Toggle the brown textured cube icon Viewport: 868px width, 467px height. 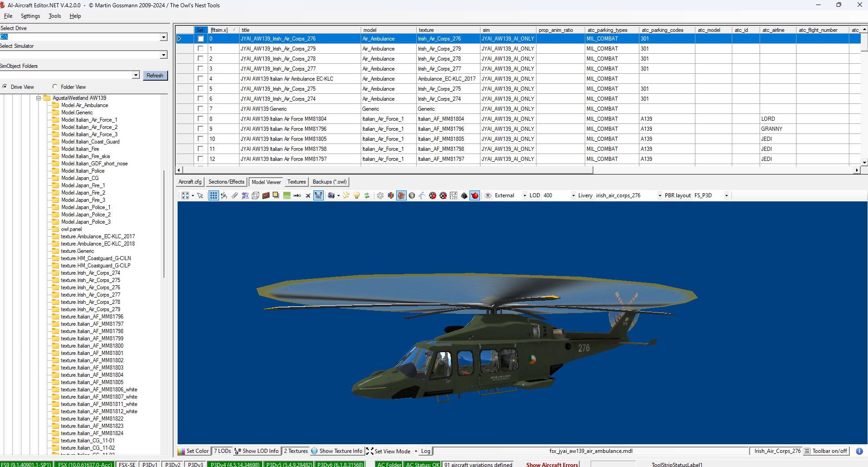pos(401,195)
